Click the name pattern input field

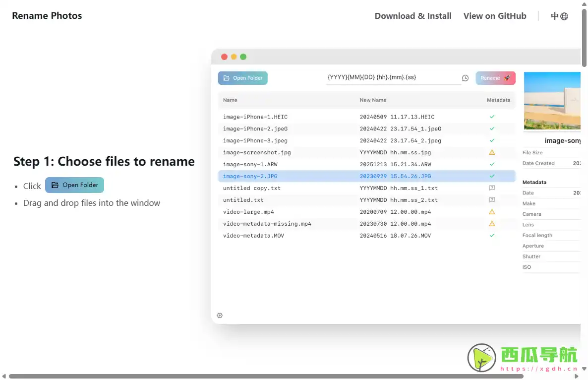coord(393,78)
